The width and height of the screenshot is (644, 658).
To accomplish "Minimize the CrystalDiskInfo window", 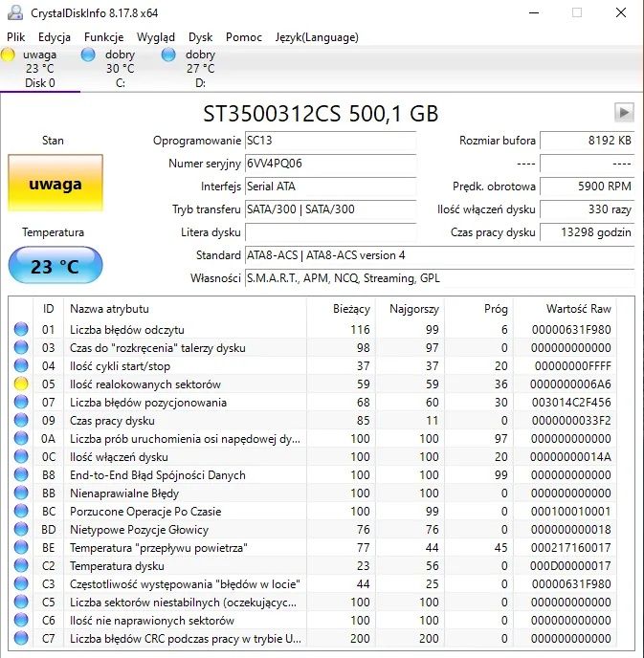I will point(534,12).
